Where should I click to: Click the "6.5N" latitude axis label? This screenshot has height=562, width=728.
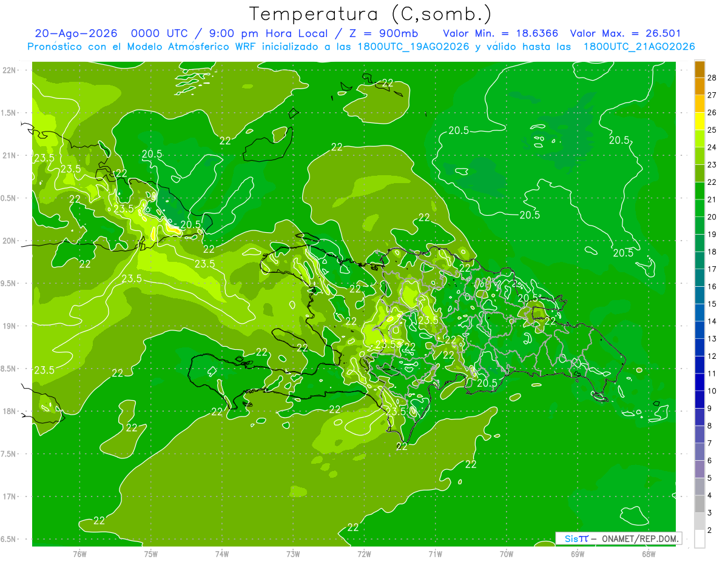9,539
